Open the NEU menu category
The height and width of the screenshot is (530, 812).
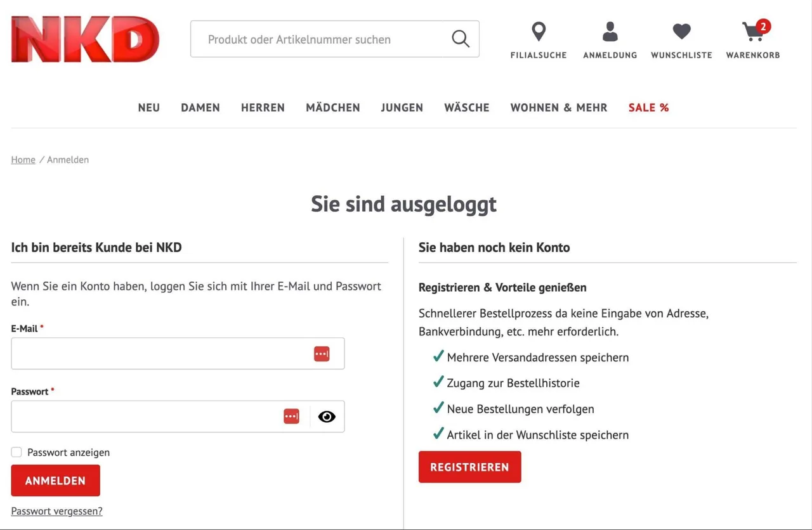[149, 108]
